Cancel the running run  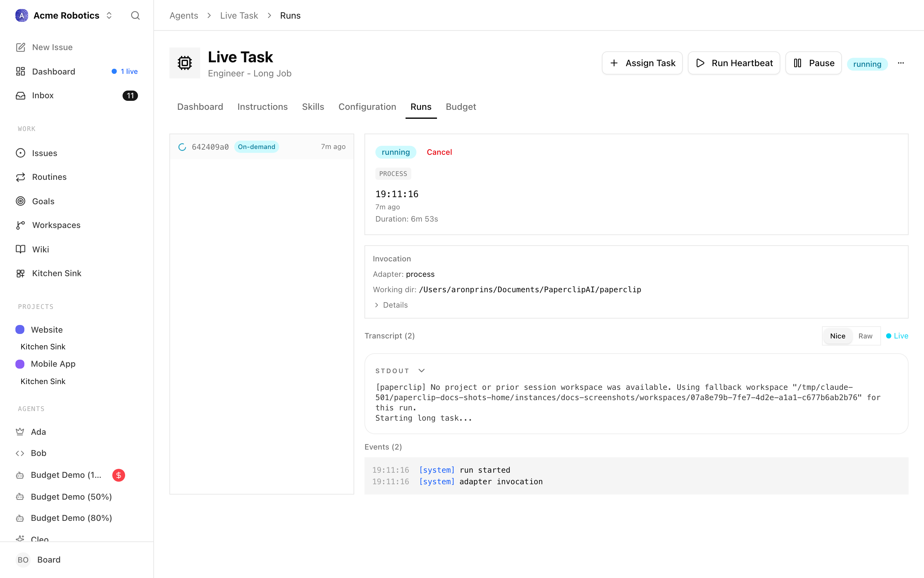click(439, 152)
